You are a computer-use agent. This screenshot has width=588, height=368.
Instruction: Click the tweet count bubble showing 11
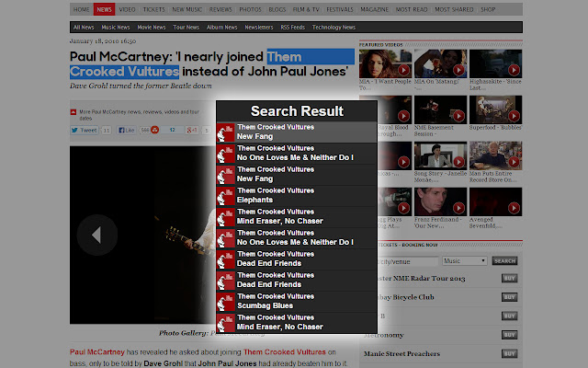(x=107, y=131)
